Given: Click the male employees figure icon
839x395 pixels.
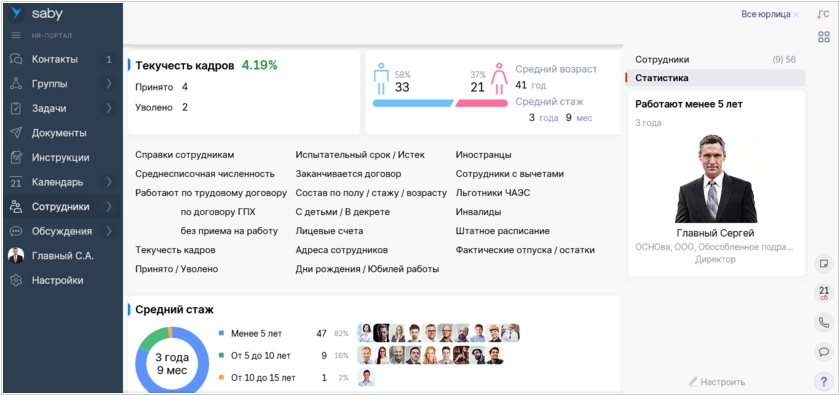Looking at the screenshot, I should pyautogui.click(x=381, y=79).
